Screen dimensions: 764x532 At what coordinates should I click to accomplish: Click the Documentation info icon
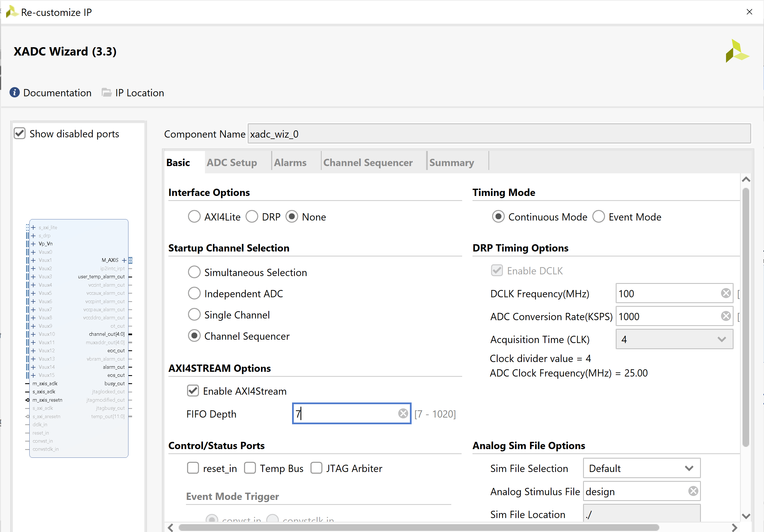[14, 92]
